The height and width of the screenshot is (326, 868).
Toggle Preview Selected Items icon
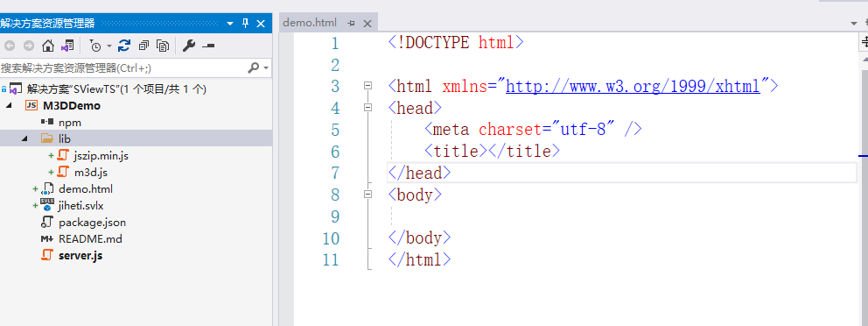pos(208,46)
